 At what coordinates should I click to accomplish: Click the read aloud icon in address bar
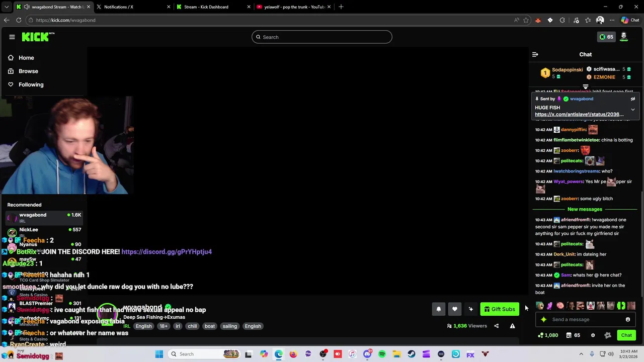[x=516, y=20]
